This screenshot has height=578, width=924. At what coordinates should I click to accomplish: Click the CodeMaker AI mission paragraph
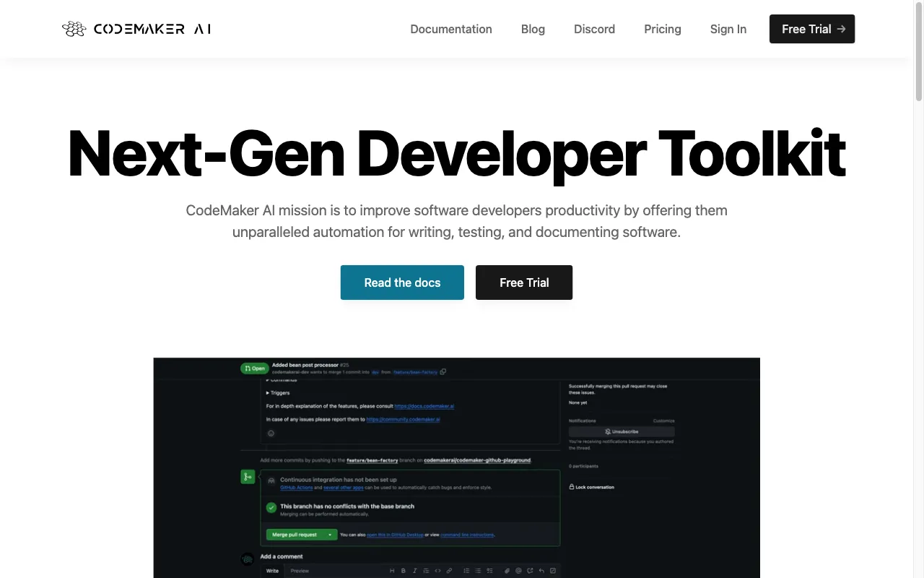coord(456,221)
